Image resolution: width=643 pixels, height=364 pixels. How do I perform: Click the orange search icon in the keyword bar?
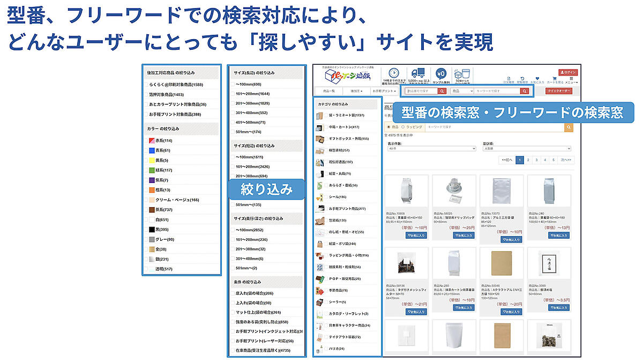tap(569, 127)
